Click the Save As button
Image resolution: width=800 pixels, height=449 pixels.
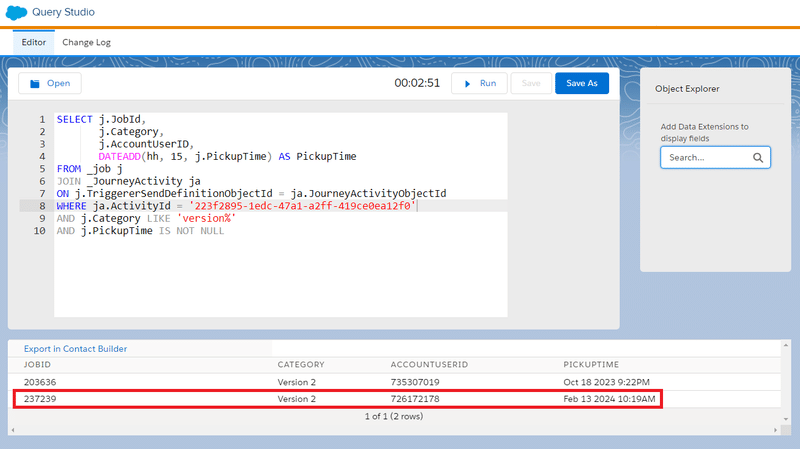582,83
